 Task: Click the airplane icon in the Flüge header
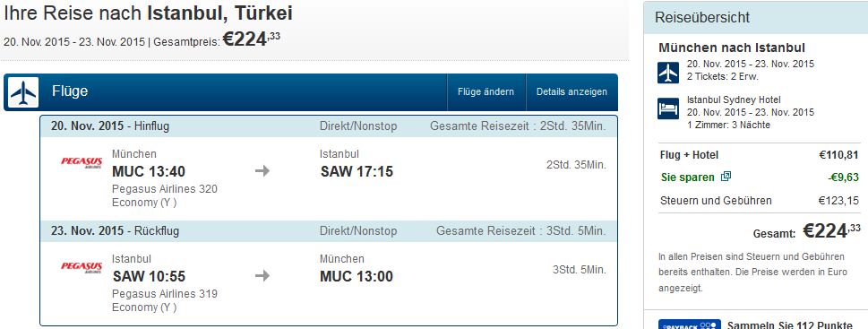(23, 92)
